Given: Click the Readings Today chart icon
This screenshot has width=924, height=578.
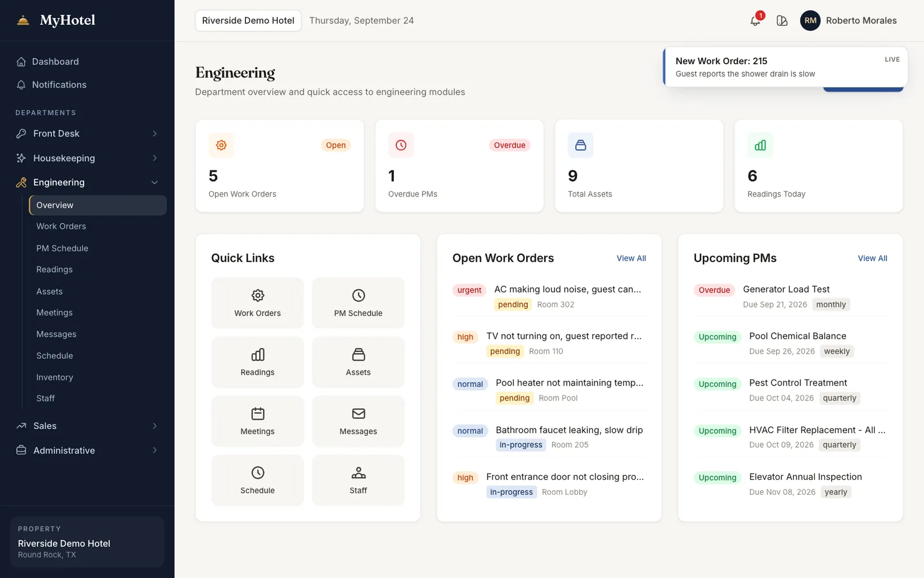Looking at the screenshot, I should 760,145.
